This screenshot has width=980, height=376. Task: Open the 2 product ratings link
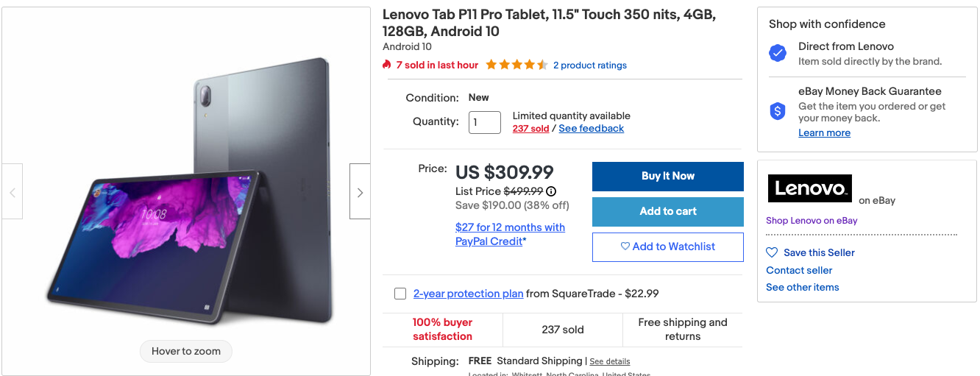click(590, 65)
